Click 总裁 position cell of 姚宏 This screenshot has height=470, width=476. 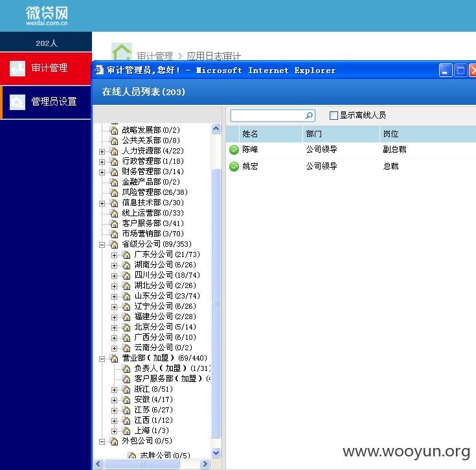click(x=391, y=166)
